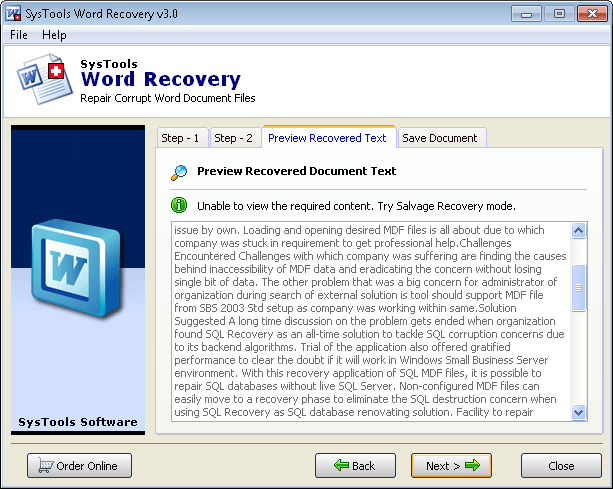
Task: Click the Word Recovery logo icon in header
Action: [43, 81]
